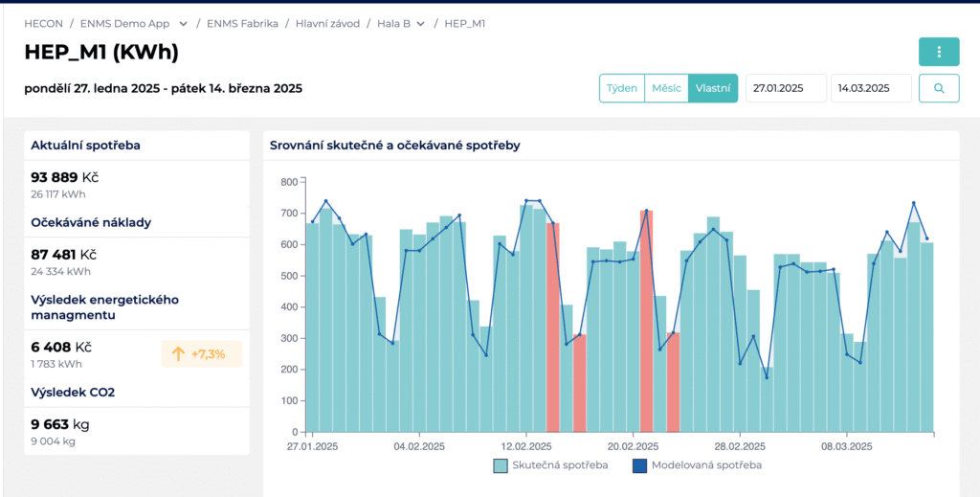Toggle Modelovaná spotřeba legend swatch

point(639,465)
